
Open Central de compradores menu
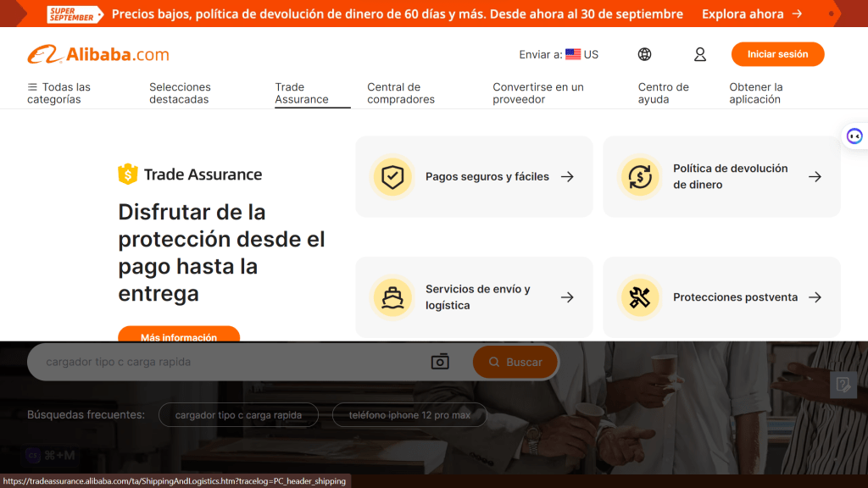click(401, 93)
